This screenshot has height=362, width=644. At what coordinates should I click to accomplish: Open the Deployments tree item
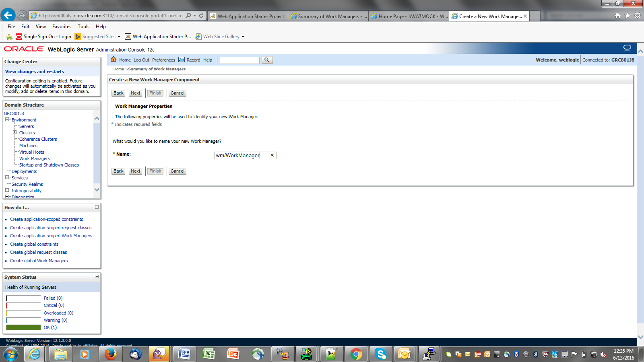point(24,171)
